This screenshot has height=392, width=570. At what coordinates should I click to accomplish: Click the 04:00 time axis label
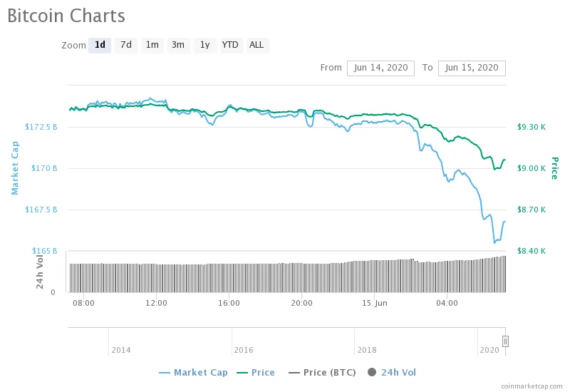coord(447,303)
